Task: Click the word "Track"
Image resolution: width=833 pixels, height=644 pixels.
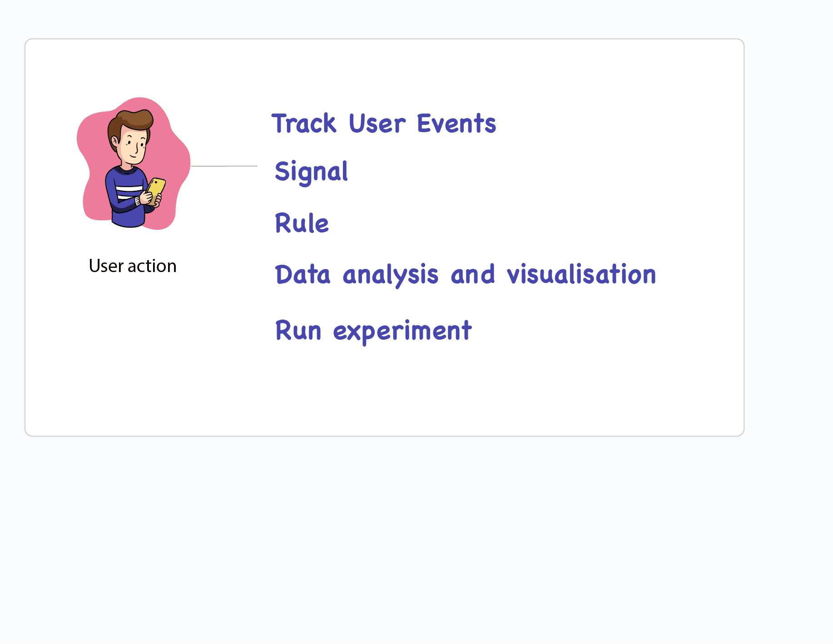Action: pos(303,124)
